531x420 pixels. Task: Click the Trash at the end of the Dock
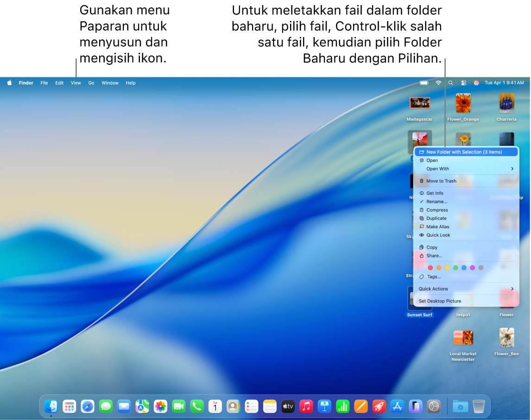[x=479, y=406]
